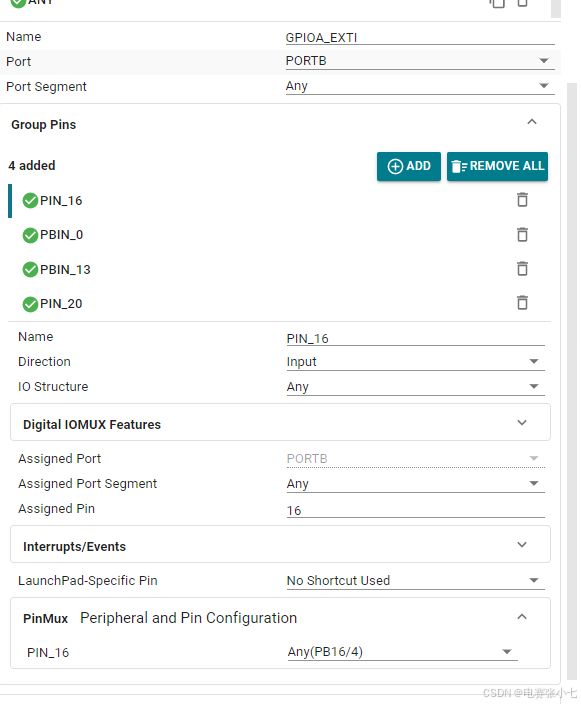Click the green check icon beside PBIN_0
Screen dimensions: 581x704
coord(30,235)
